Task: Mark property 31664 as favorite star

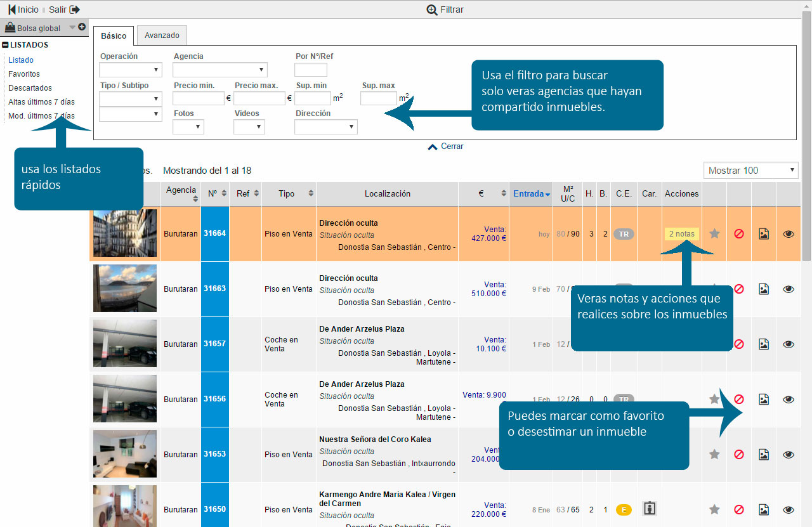Action: coord(714,233)
